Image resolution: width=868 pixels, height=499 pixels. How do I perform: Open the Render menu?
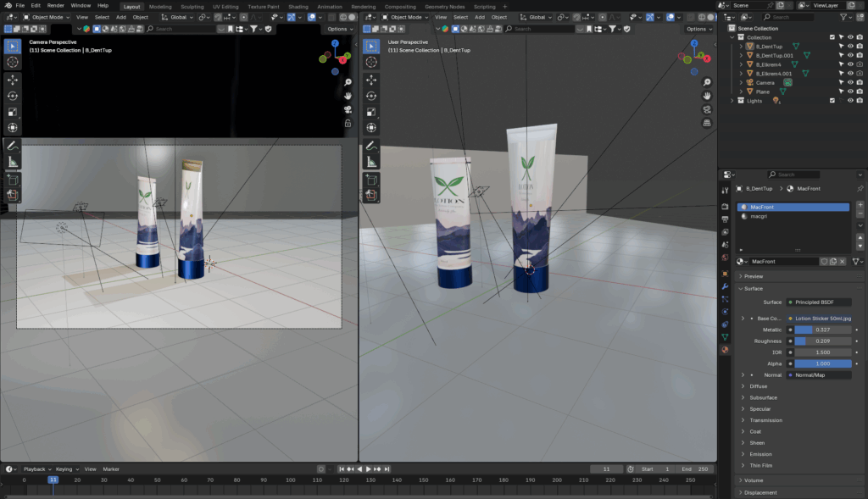(x=55, y=5)
